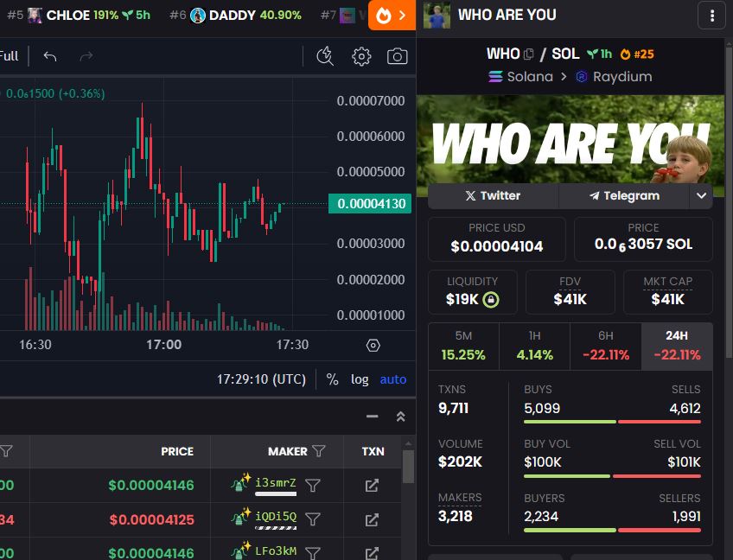Image resolution: width=733 pixels, height=560 pixels.
Task: Copy the WHO token address icon
Action: [529, 54]
